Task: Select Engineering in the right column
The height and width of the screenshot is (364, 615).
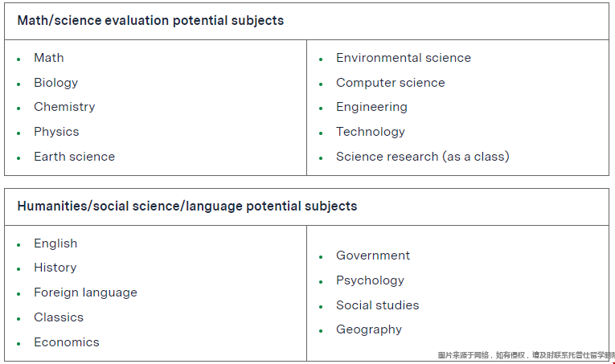Action: (371, 107)
